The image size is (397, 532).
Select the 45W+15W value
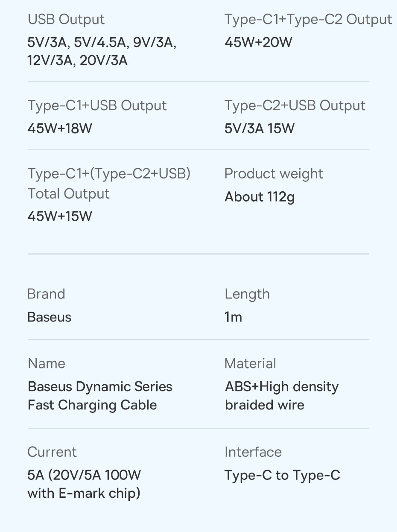click(60, 216)
